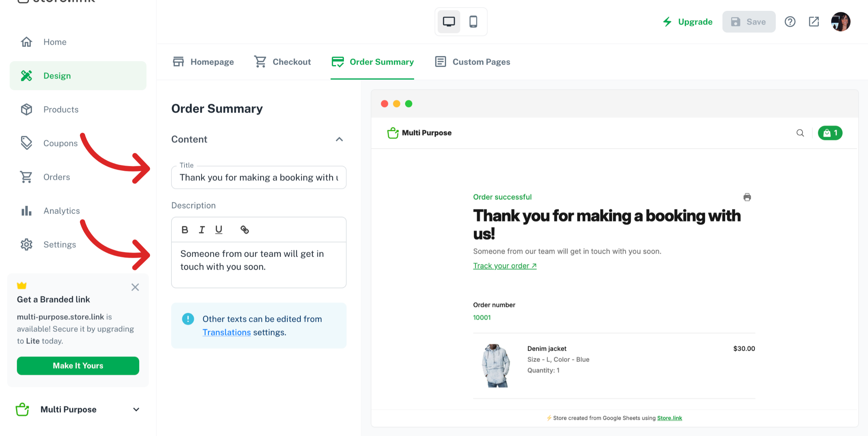Image resolution: width=868 pixels, height=436 pixels.
Task: Click the help question mark icon
Action: coord(790,22)
